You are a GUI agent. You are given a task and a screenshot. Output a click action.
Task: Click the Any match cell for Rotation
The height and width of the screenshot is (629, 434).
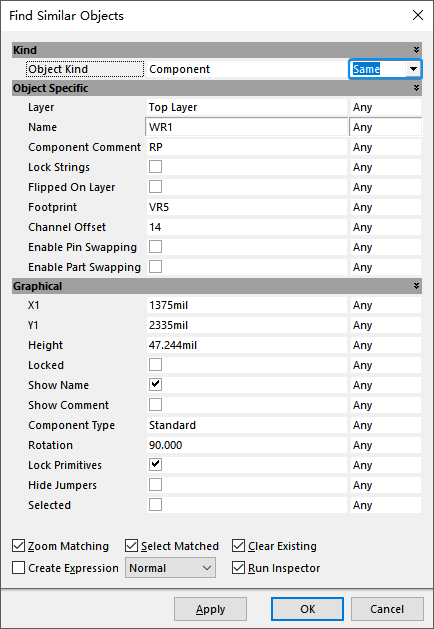pos(386,445)
